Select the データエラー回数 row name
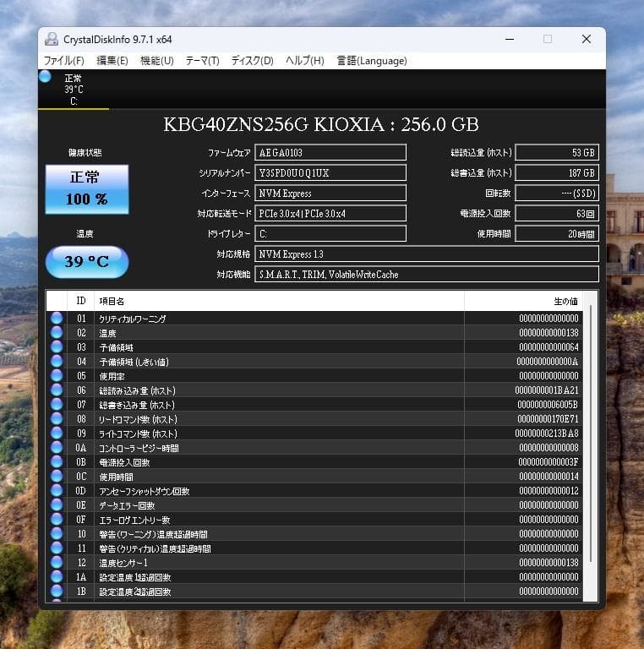This screenshot has width=644, height=649. (x=127, y=505)
